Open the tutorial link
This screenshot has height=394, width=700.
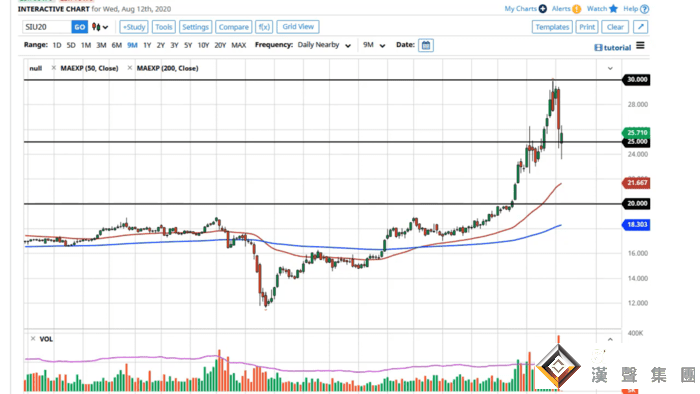click(612, 48)
